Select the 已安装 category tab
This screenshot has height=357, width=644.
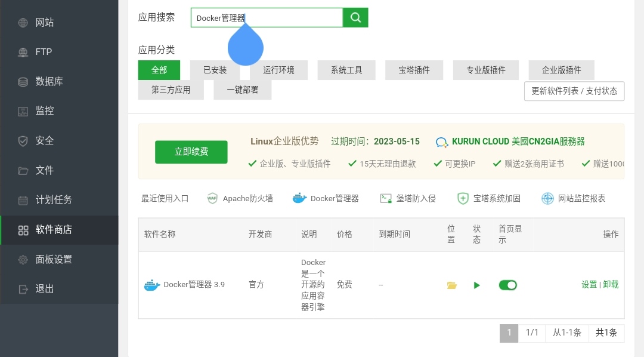(215, 70)
